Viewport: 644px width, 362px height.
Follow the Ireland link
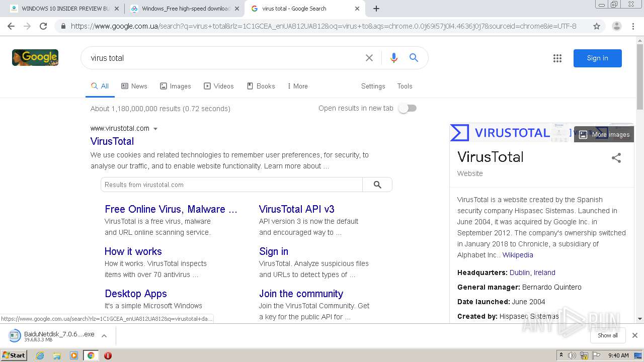point(544,273)
